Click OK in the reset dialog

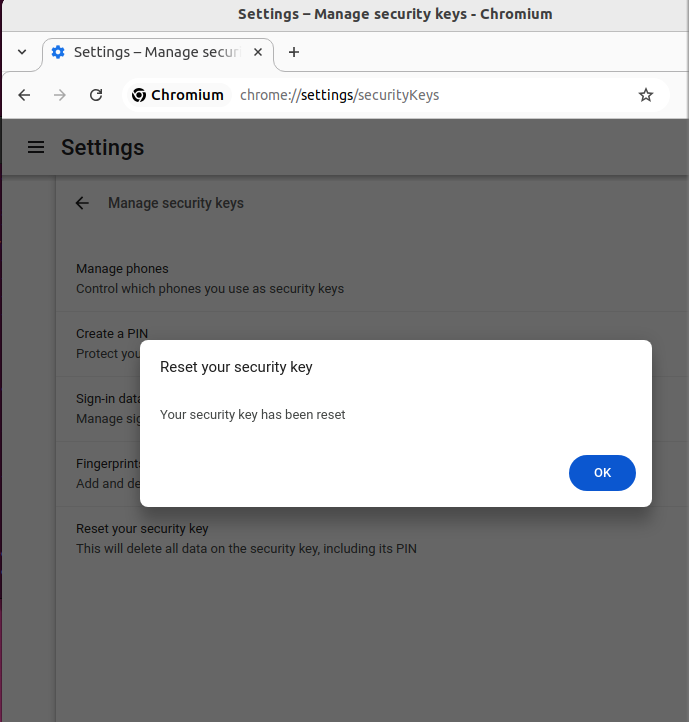pyautogui.click(x=602, y=473)
